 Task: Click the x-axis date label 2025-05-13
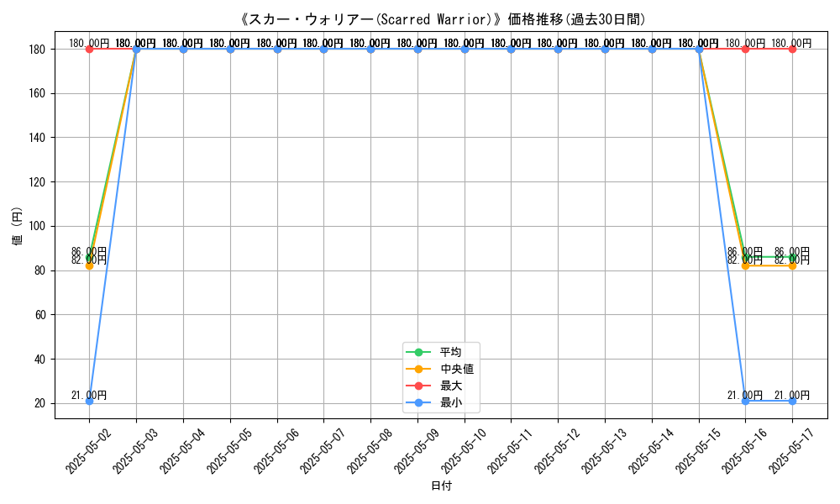pyautogui.click(x=604, y=451)
